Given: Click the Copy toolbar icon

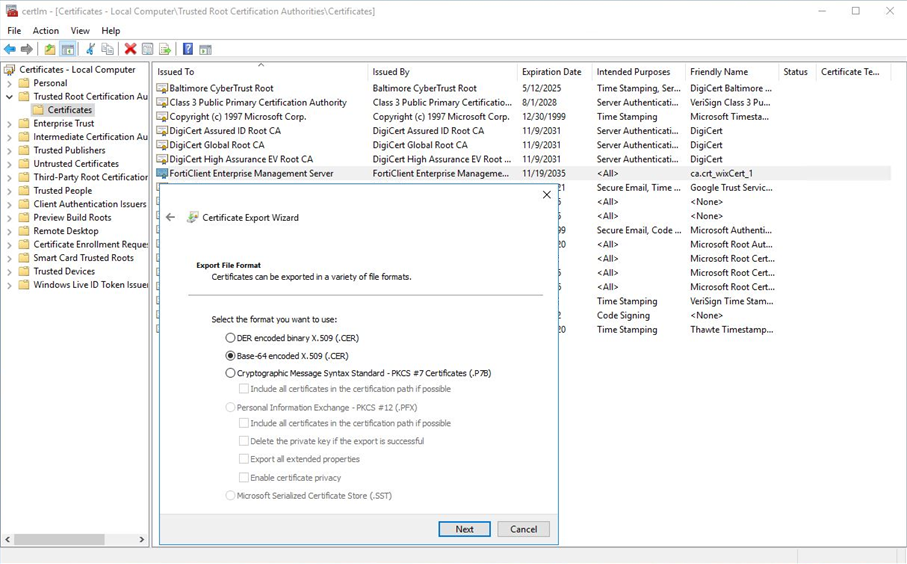Looking at the screenshot, I should click(x=107, y=50).
